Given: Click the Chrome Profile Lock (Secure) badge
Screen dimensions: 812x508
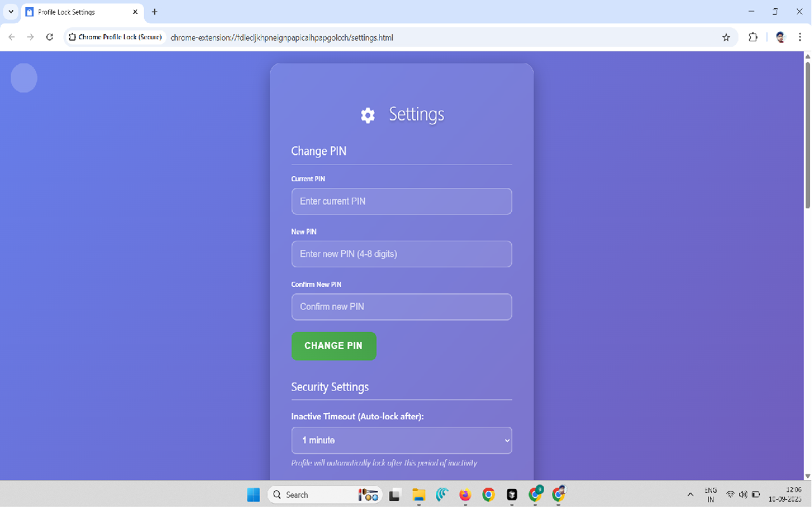Looking at the screenshot, I should (x=115, y=37).
